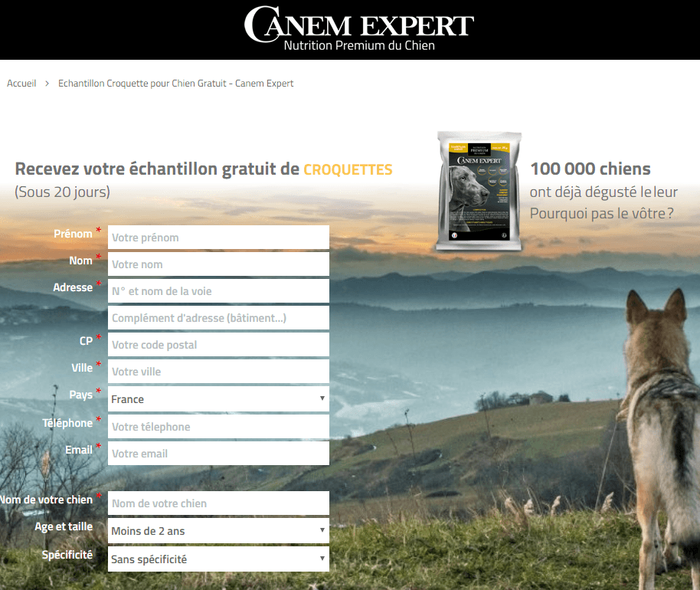Click inside the Votre prénom field

(218, 238)
